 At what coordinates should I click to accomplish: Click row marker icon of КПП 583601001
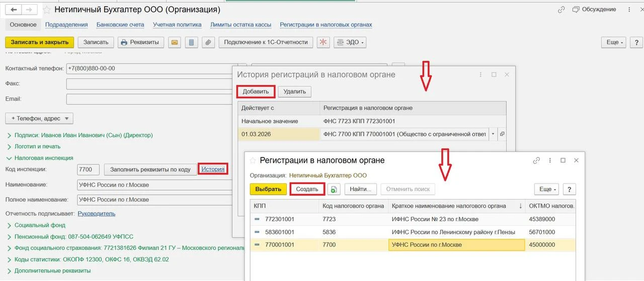(257, 232)
